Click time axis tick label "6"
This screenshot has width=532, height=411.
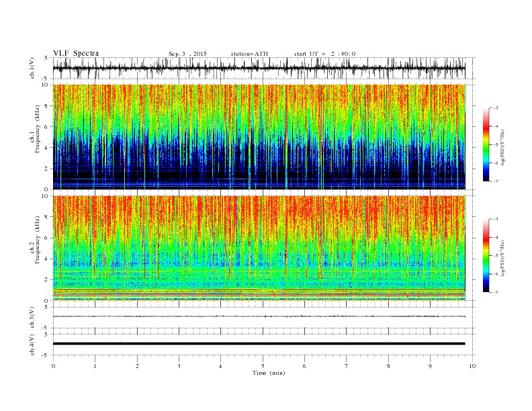click(x=304, y=366)
